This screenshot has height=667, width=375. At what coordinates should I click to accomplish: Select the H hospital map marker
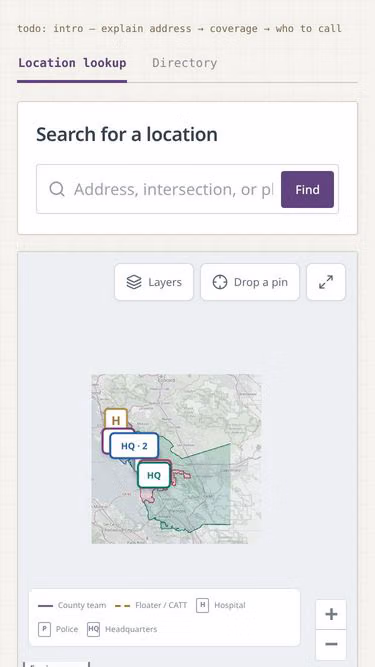(x=116, y=420)
